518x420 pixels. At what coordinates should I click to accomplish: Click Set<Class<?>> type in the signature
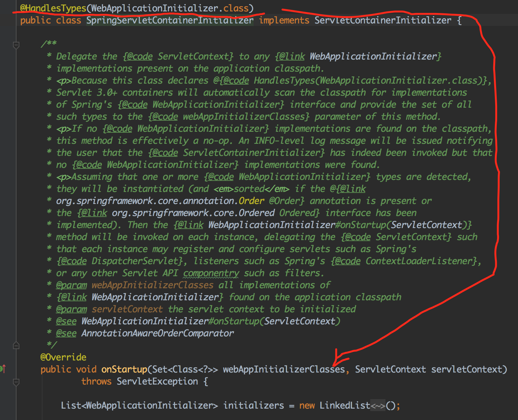click(185, 369)
